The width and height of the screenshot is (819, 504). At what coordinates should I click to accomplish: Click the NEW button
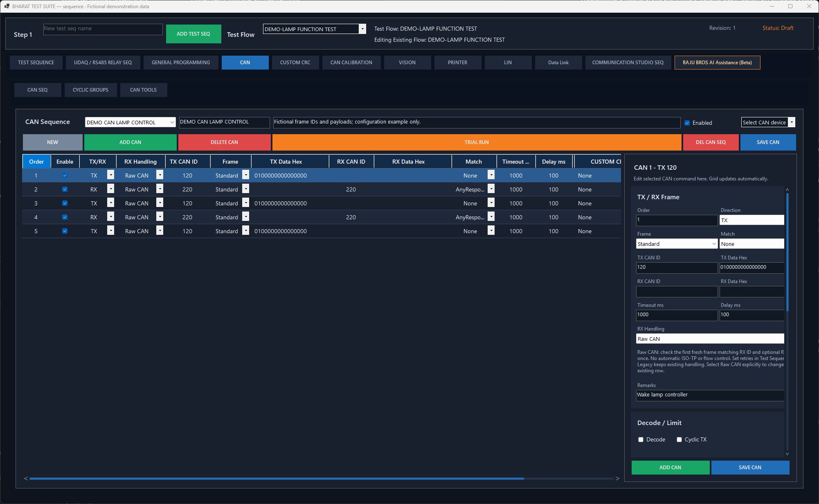52,142
